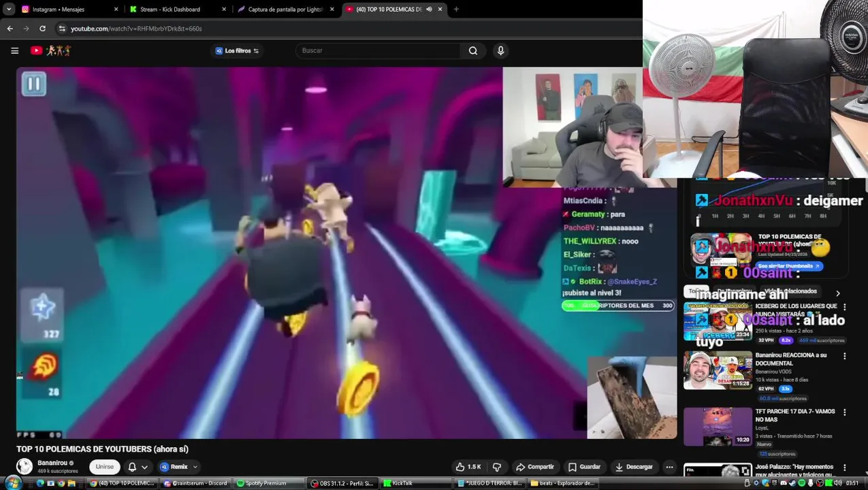Toggle the notification bell for Bananirou
This screenshot has height=490, width=868.
coord(132,467)
